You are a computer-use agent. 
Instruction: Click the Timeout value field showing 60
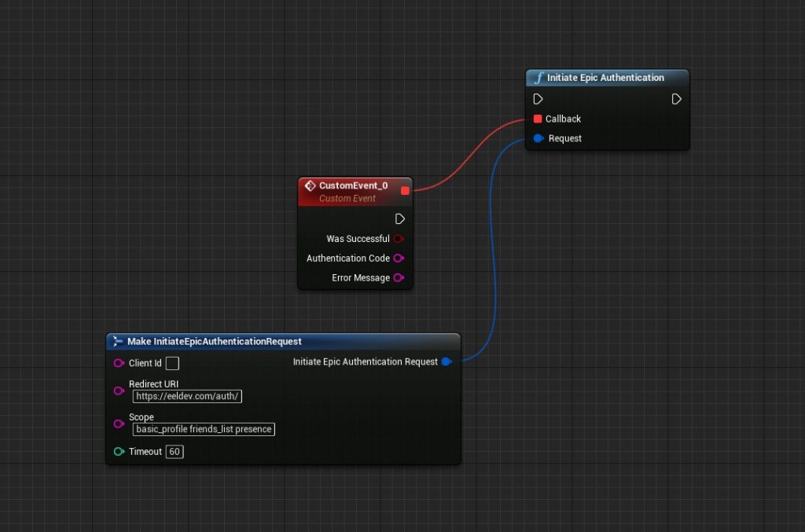coord(175,452)
